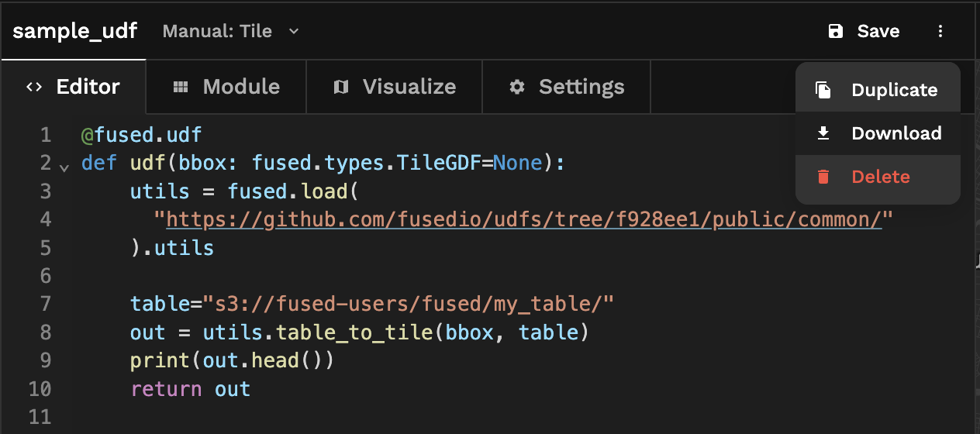Click the floppy disk Save icon

(835, 31)
